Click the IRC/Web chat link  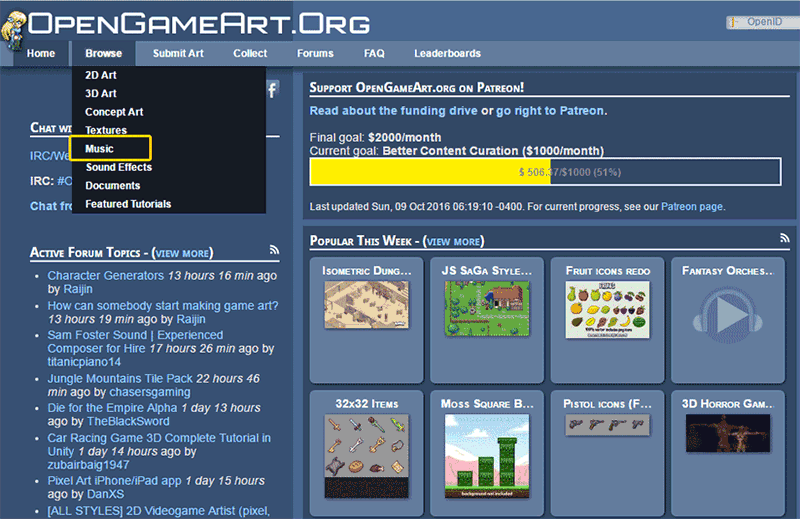50,156
